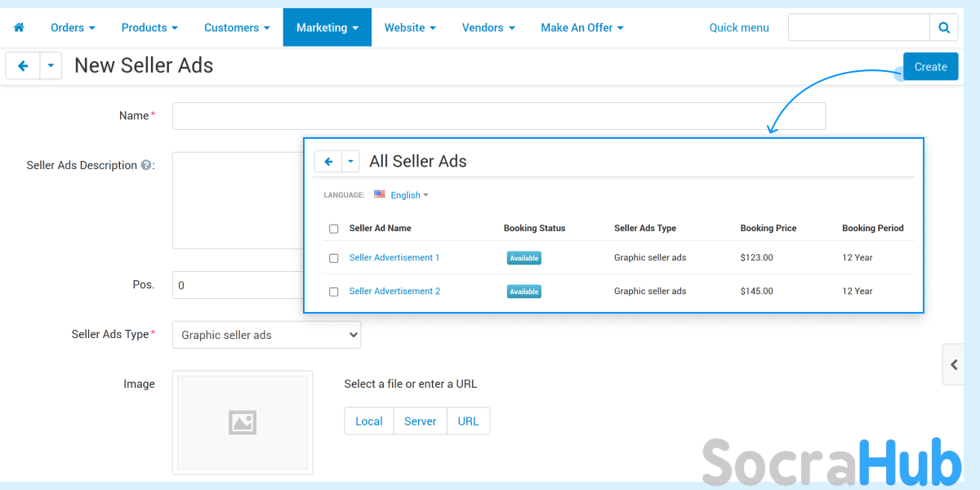This screenshot has width=980, height=490.
Task: Click the image placeholder thumbnail
Action: point(243,422)
